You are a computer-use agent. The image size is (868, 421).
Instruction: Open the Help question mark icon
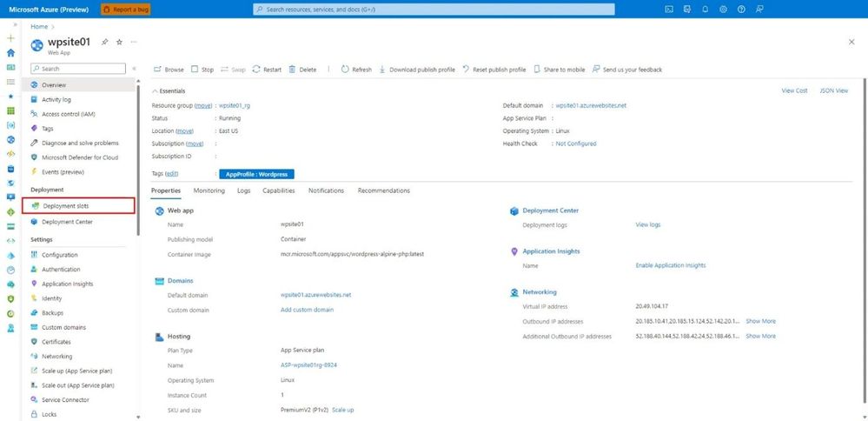pyautogui.click(x=741, y=10)
